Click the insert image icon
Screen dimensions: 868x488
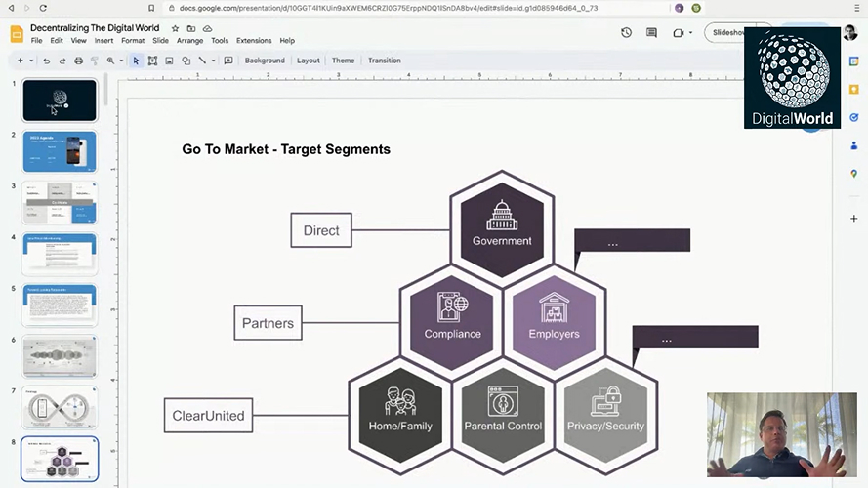point(169,61)
